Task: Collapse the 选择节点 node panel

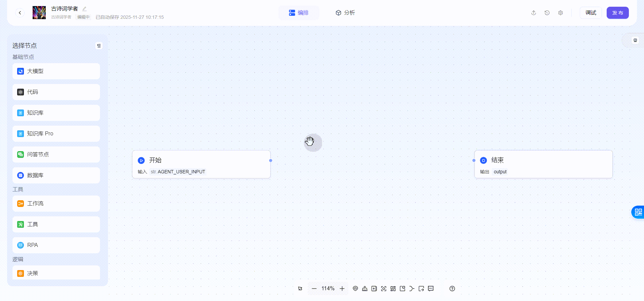Action: click(x=99, y=46)
